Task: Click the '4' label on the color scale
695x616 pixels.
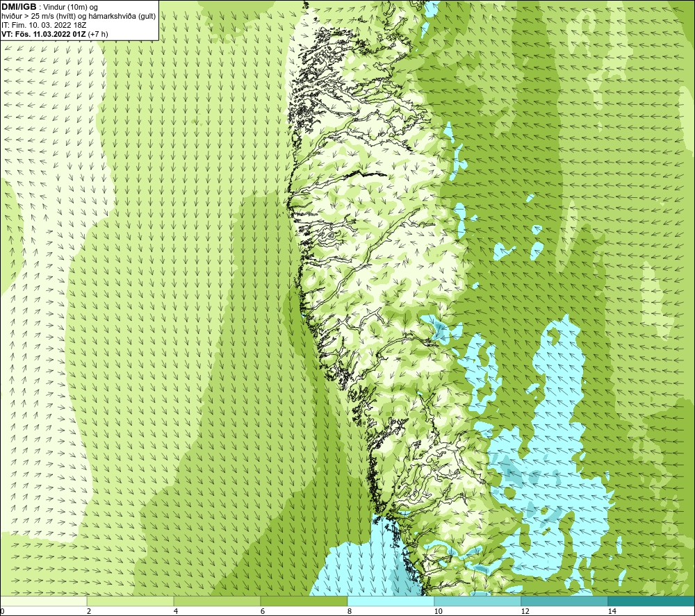Action: (x=176, y=612)
